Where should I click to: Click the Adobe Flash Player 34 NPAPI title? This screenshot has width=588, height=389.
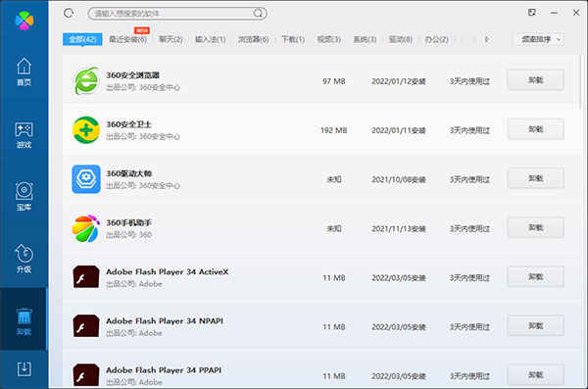point(165,320)
